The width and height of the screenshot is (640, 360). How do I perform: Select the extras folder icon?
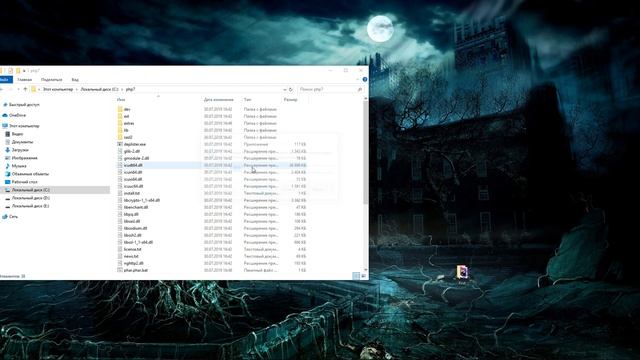coord(120,123)
